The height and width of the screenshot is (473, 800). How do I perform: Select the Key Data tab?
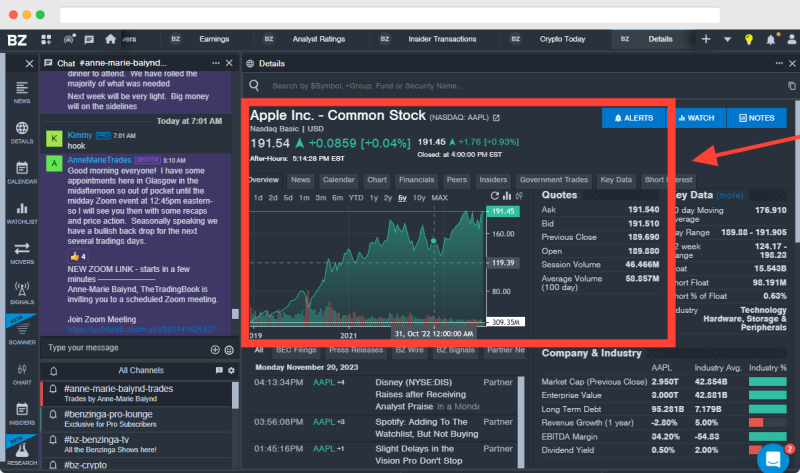616,180
